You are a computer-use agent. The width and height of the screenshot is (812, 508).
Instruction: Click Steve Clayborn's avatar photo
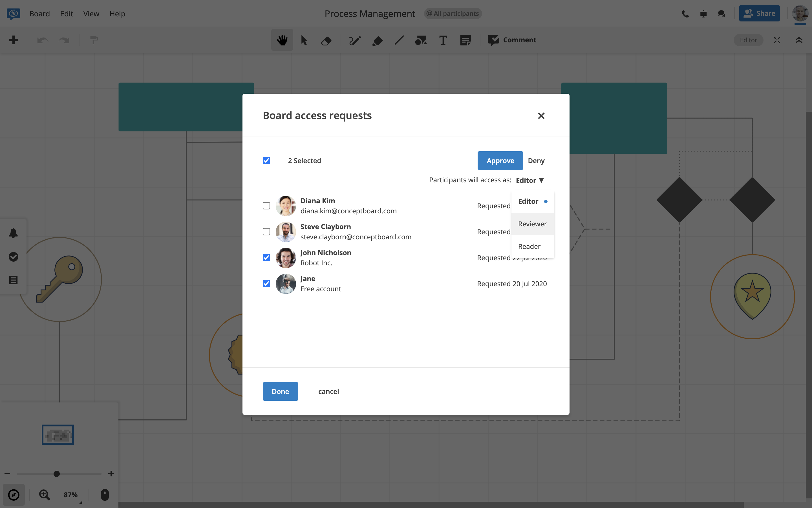click(286, 232)
